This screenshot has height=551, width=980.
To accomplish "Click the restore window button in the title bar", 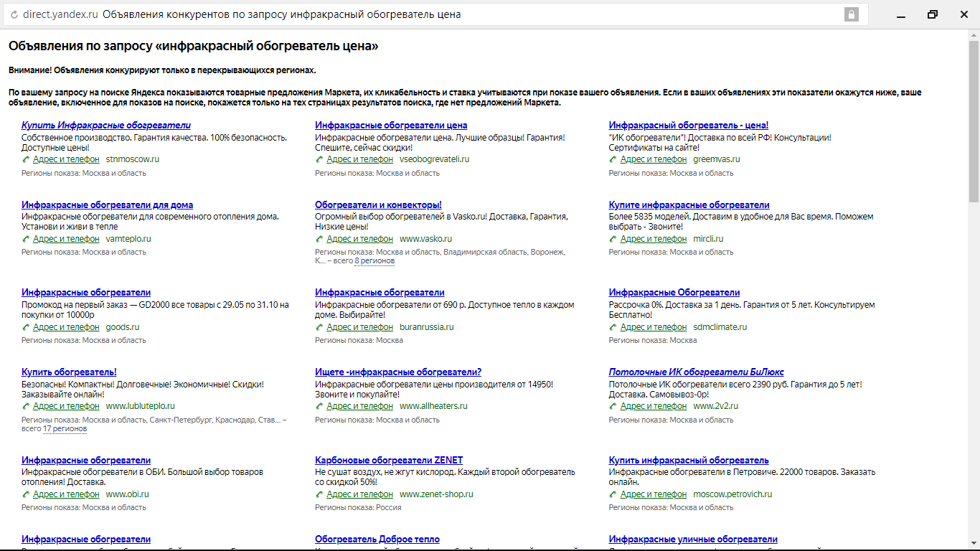I will click(x=932, y=14).
